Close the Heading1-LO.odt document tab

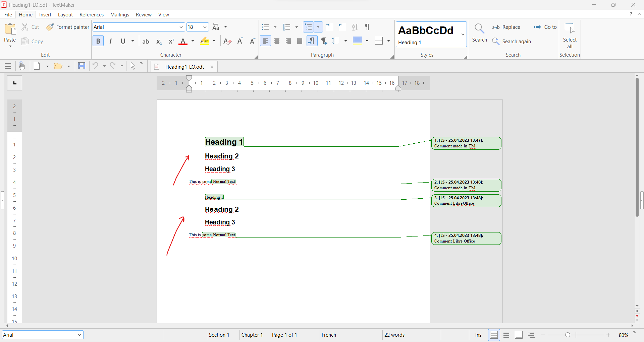point(212,67)
